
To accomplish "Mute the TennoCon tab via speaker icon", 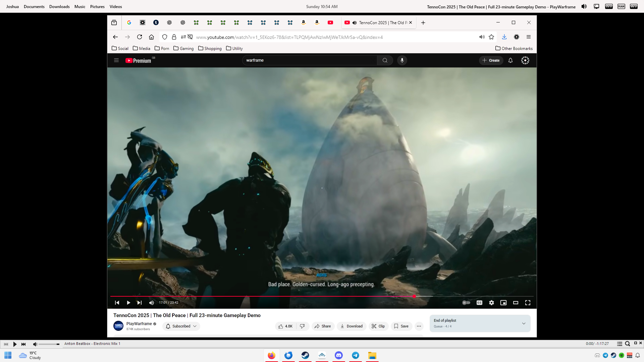I will pos(355,23).
